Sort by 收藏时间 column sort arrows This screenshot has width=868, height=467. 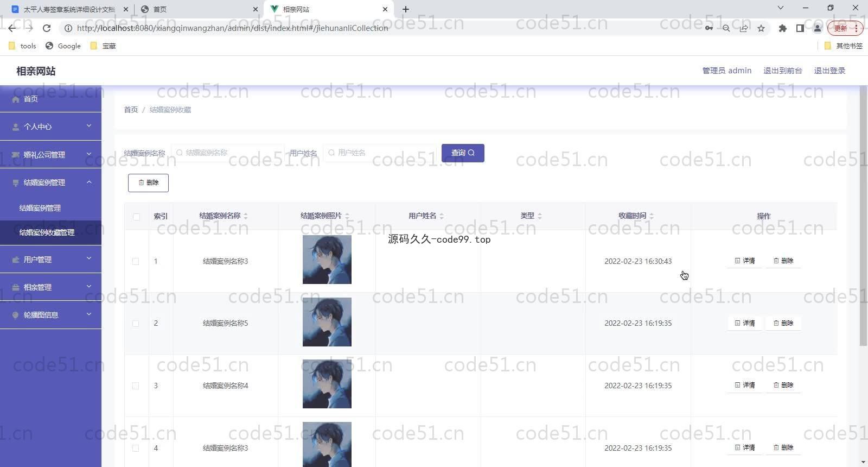(652, 216)
